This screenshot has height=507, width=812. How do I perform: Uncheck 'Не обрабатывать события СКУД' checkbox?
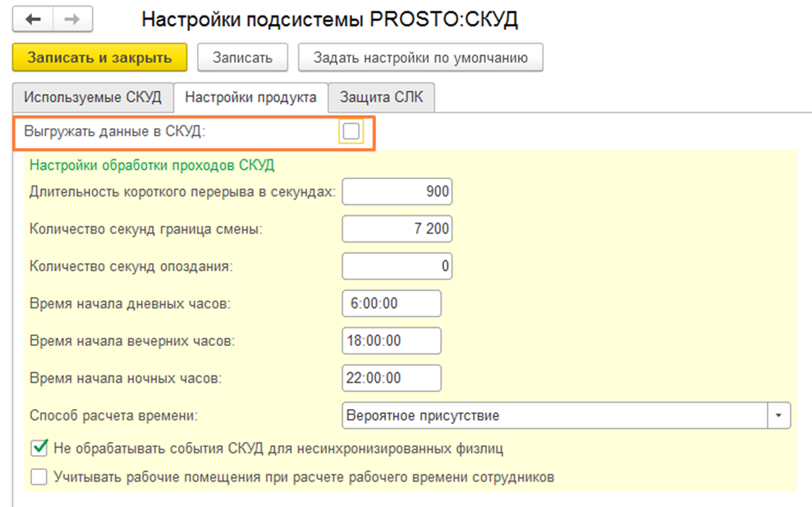[38, 449]
